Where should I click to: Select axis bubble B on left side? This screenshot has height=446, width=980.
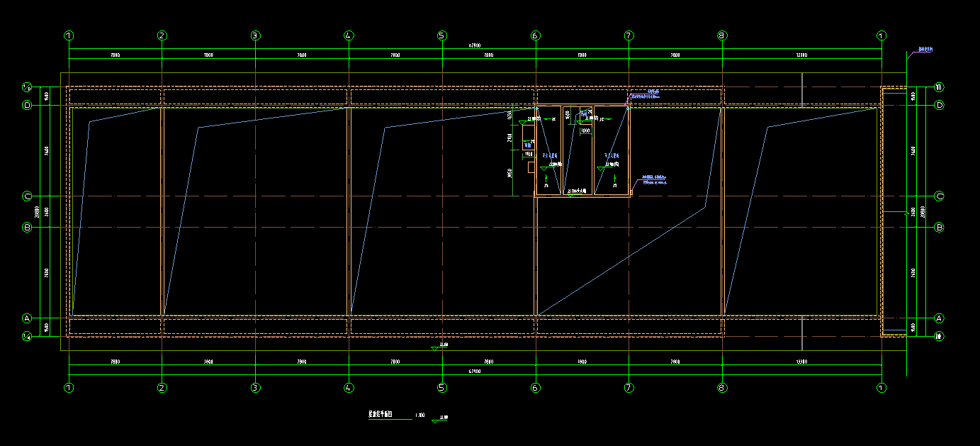28,228
